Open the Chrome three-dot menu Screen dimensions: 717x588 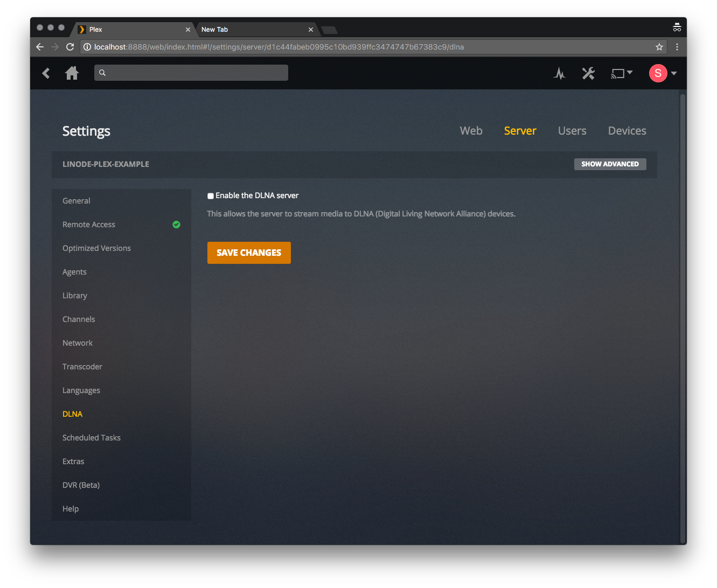click(x=677, y=47)
